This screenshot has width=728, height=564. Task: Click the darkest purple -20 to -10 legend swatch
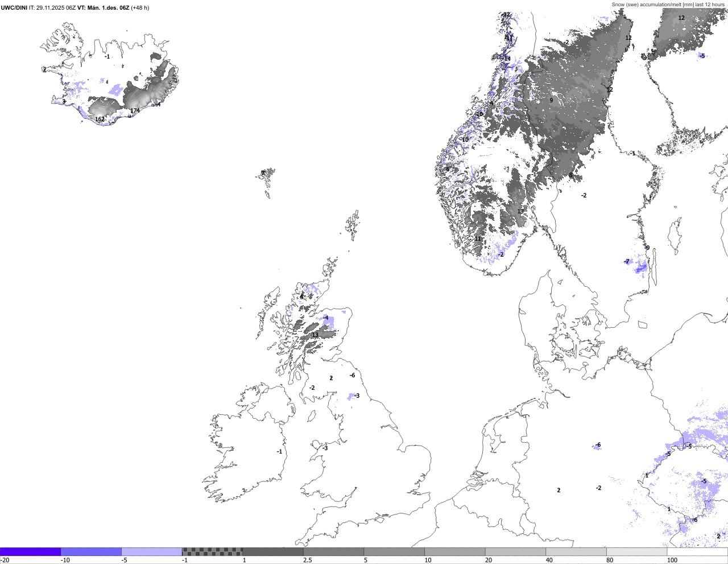coord(30,551)
